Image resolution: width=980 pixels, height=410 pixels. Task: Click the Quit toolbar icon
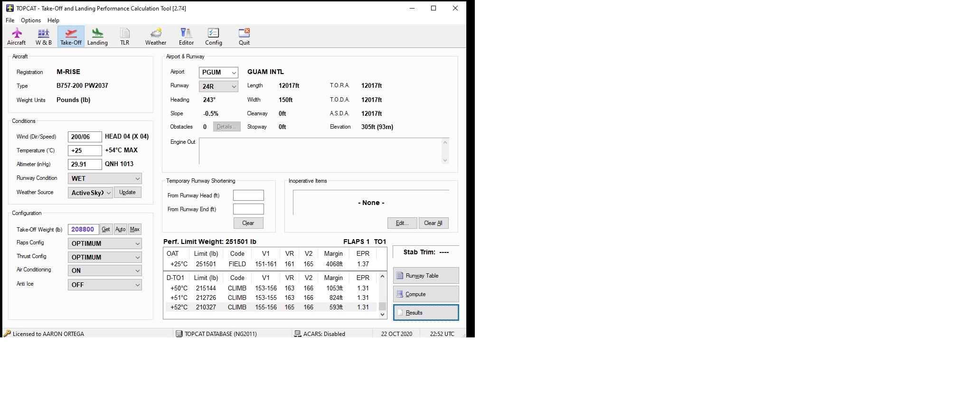[x=244, y=37]
